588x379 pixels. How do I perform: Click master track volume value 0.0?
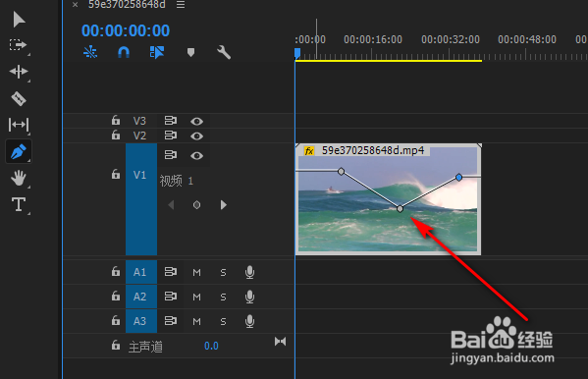pyautogui.click(x=211, y=346)
